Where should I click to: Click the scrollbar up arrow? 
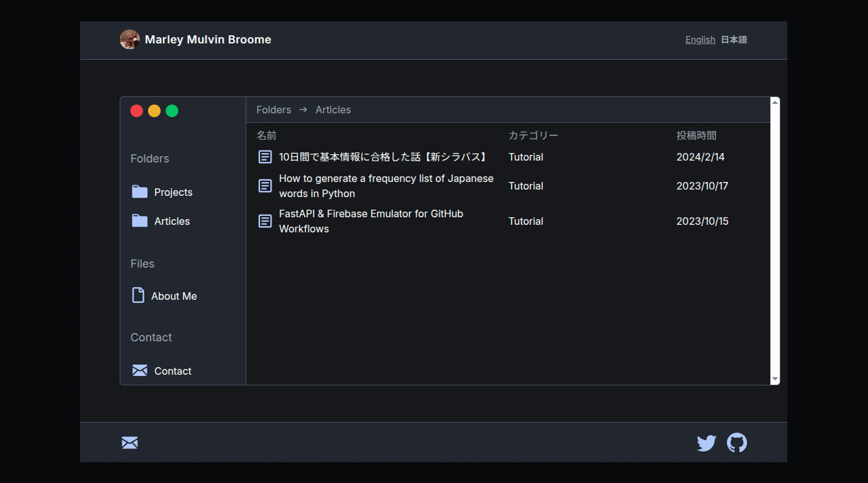[775, 102]
